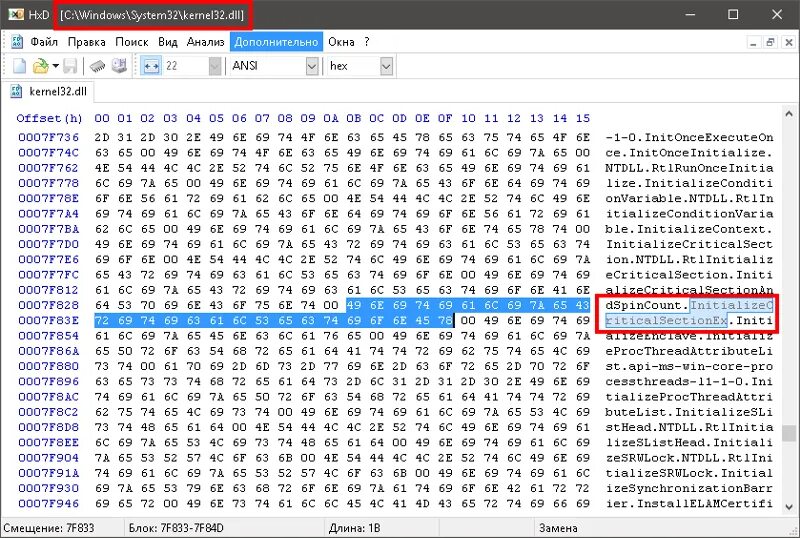The width and height of the screenshot is (800, 538).
Task: Click decoded text 'NTDLL.RtlRunOnceInitia'
Action: [689, 168]
